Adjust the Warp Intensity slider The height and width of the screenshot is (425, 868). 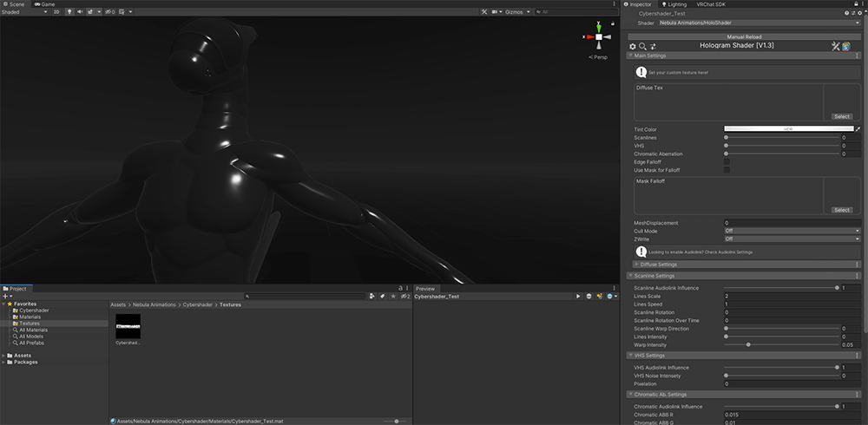coord(748,344)
